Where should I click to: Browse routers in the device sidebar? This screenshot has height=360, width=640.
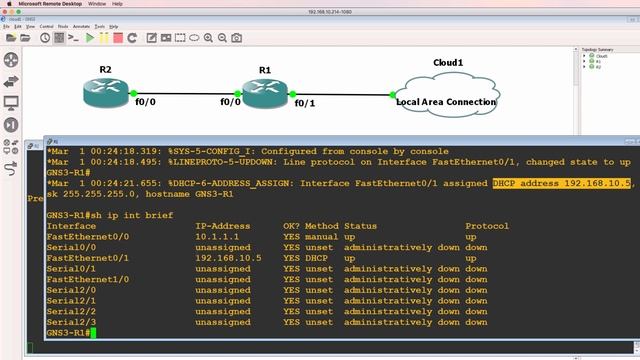[11, 60]
